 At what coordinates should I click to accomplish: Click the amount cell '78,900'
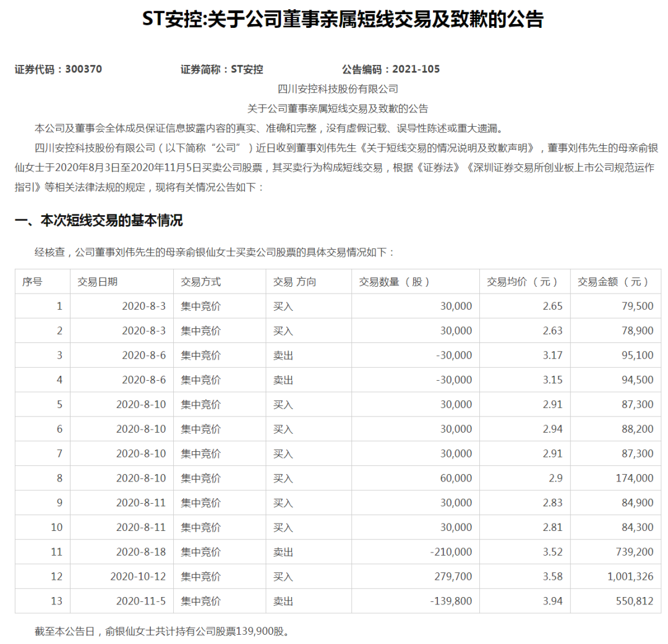[x=637, y=331]
